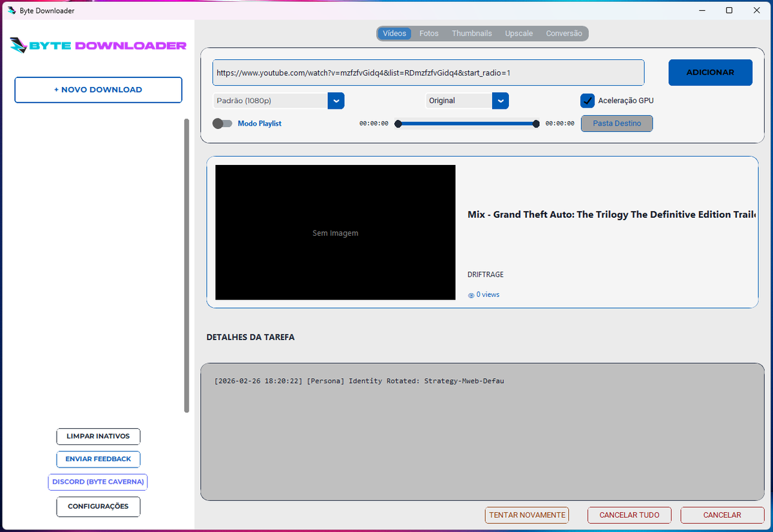Viewport: 773px width, 532px height.
Task: Open the Thumbnails tab
Action: pyautogui.click(x=472, y=33)
